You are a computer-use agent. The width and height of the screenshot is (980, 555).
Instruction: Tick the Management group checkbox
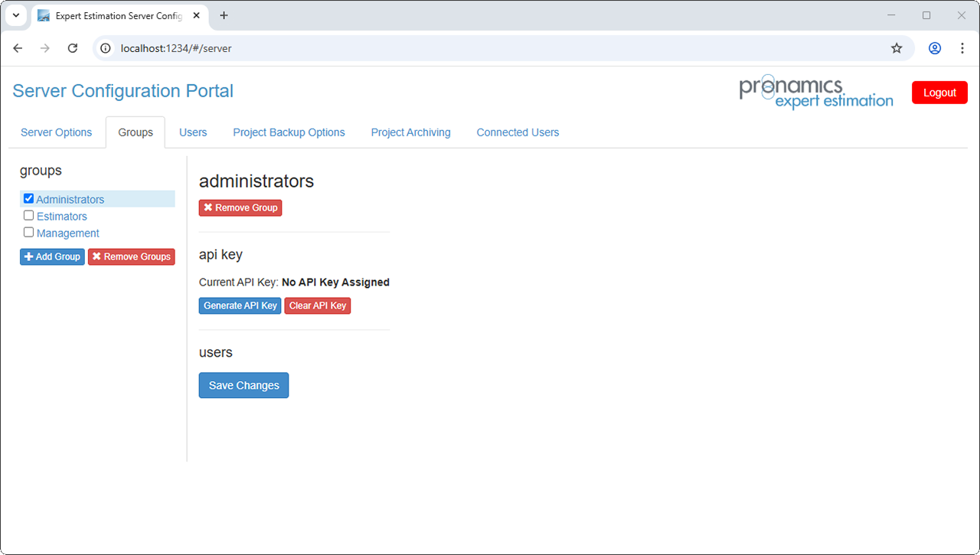point(28,232)
